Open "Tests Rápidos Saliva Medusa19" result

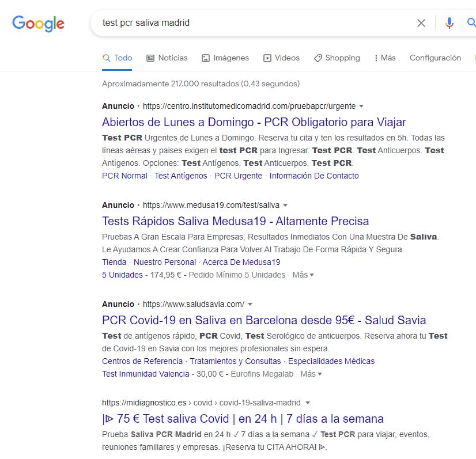click(235, 221)
